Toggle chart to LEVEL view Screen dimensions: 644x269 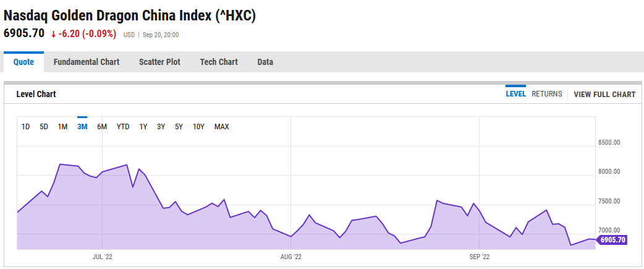[515, 94]
